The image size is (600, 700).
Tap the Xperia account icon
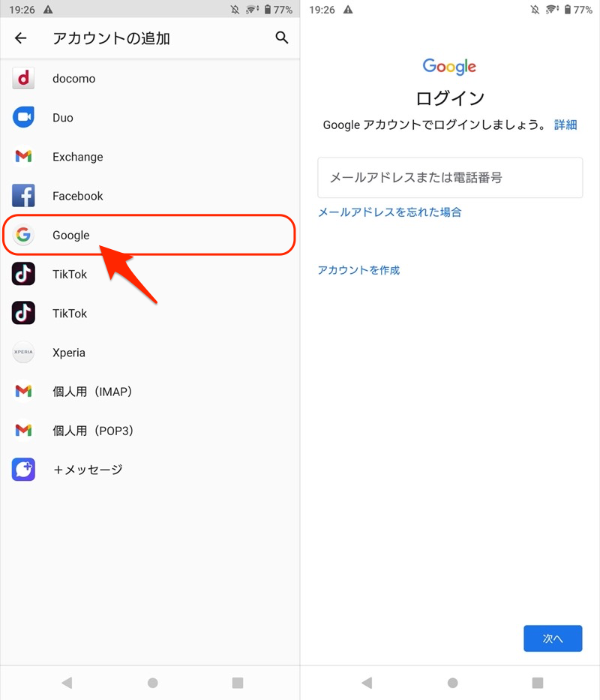24,353
